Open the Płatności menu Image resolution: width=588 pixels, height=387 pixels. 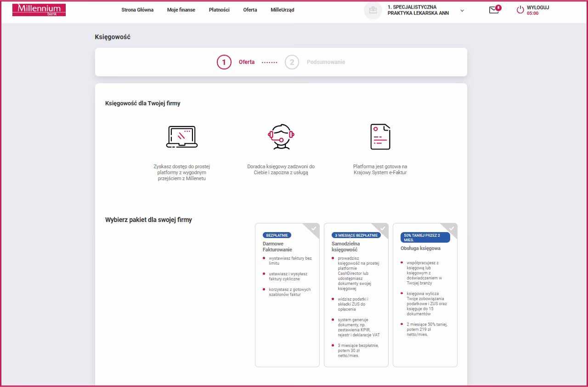pos(219,10)
